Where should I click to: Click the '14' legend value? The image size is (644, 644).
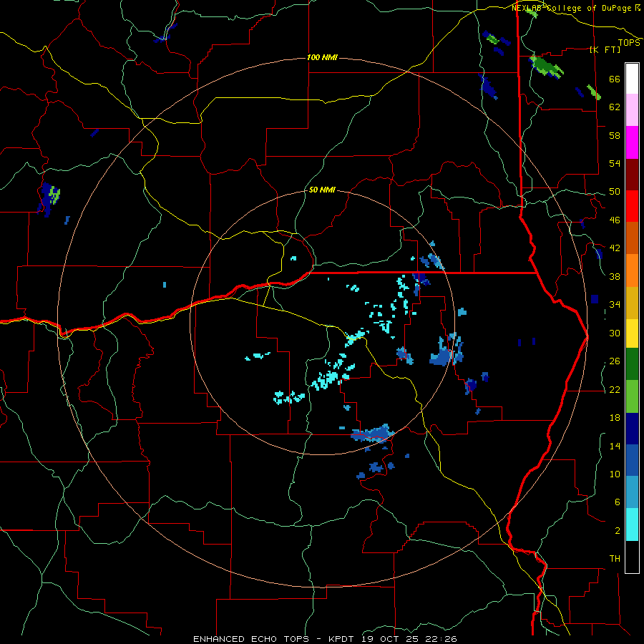615,447
